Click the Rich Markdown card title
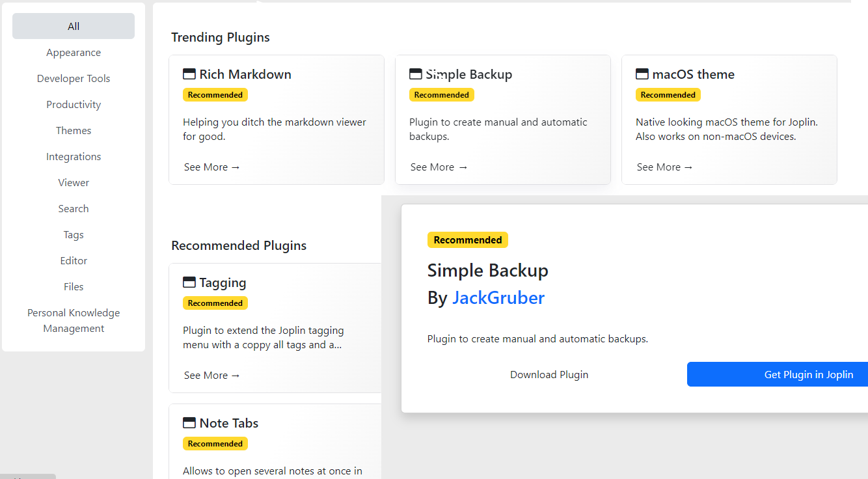The height and width of the screenshot is (479, 868). pyautogui.click(x=245, y=74)
